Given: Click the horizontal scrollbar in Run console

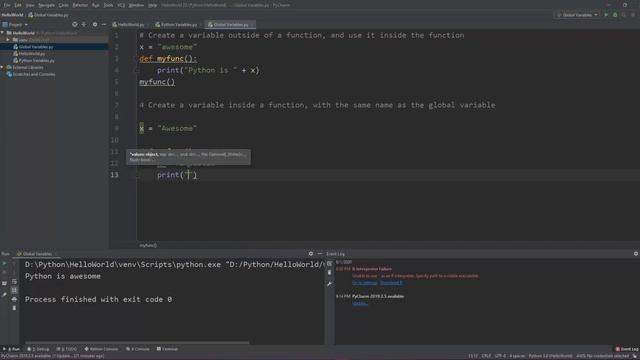Looking at the screenshot, I should 137,342.
